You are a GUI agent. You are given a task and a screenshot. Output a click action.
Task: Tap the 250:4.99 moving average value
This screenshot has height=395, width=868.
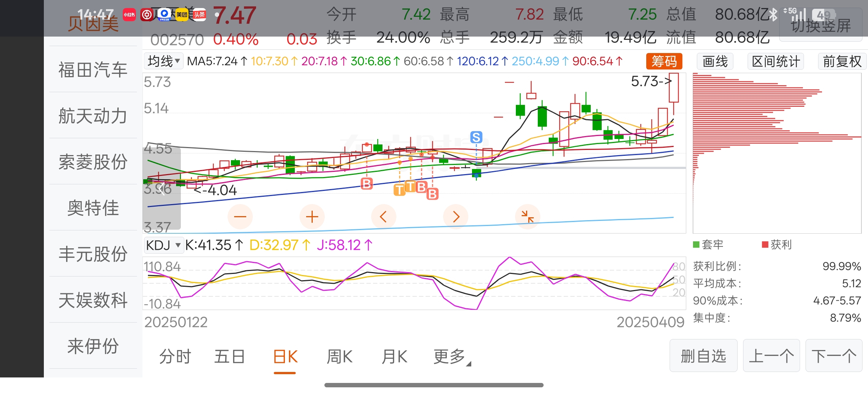[x=540, y=61]
